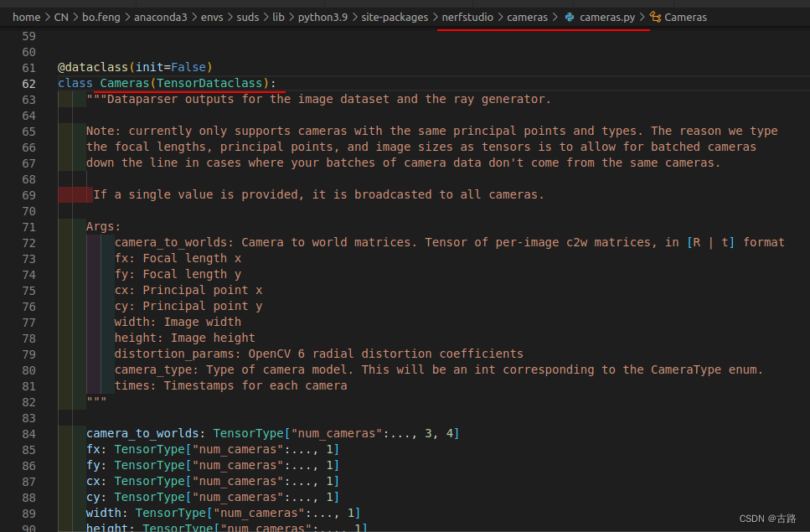Click 'False' in init=False
This screenshot has height=532, width=810.
(x=188, y=67)
